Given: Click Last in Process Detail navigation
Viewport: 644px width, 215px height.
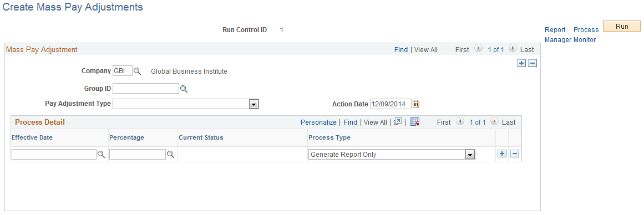Looking at the screenshot, I should [x=509, y=122].
